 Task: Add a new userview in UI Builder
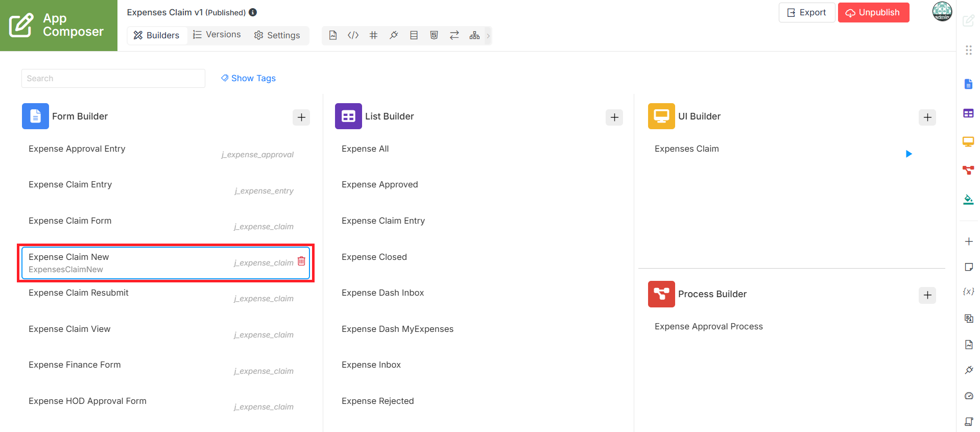[927, 117]
